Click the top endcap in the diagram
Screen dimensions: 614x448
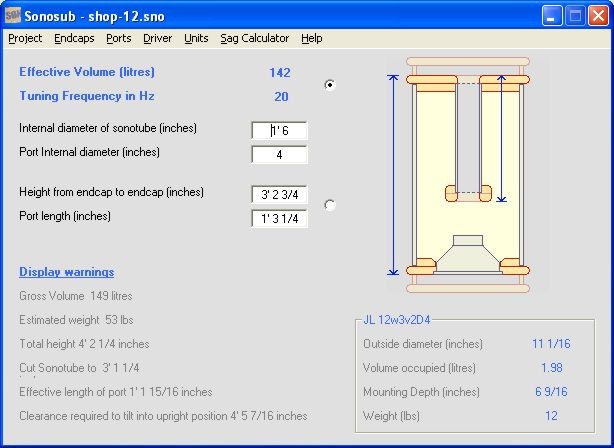click(467, 79)
